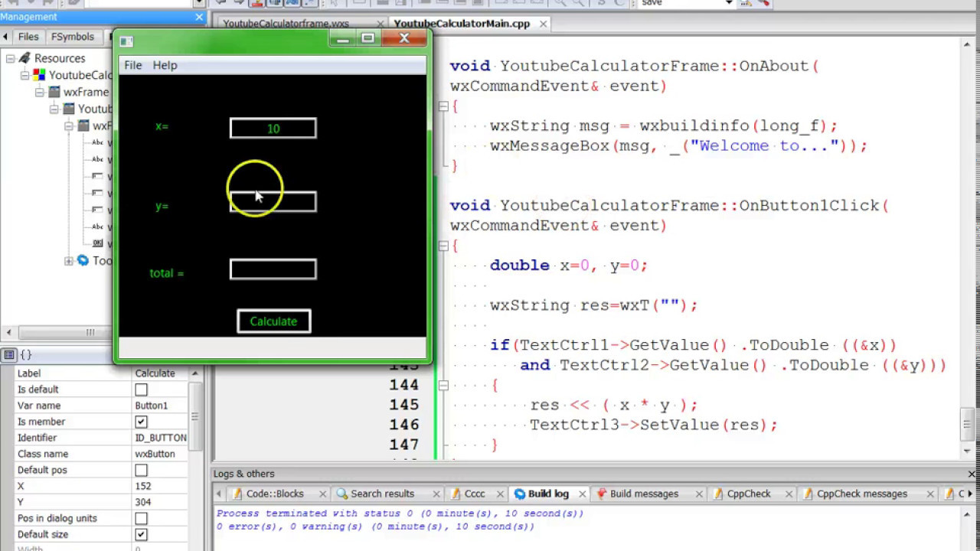Edit the X position value 152
Screen dimensions: 980x551
(159, 486)
